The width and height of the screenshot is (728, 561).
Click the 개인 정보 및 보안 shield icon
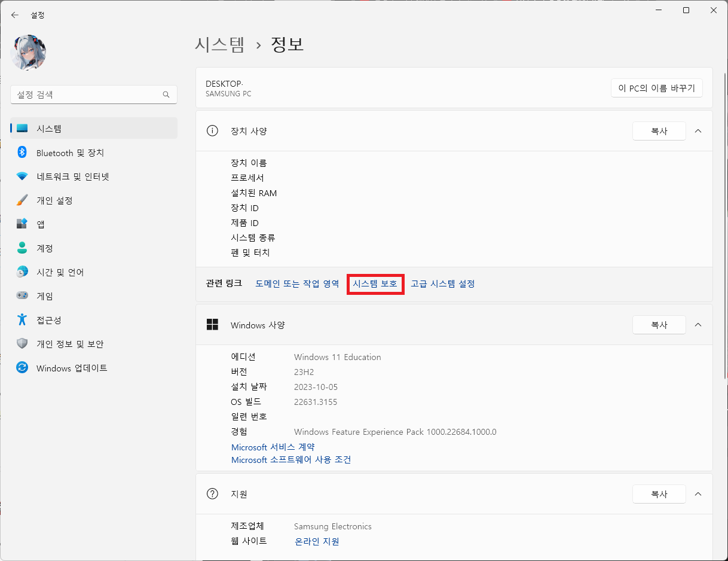pyautogui.click(x=22, y=344)
